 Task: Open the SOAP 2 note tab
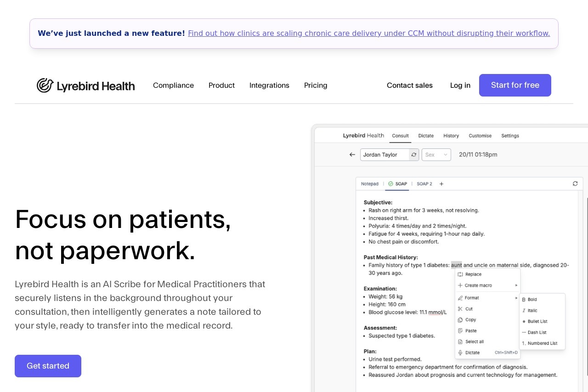point(424,184)
